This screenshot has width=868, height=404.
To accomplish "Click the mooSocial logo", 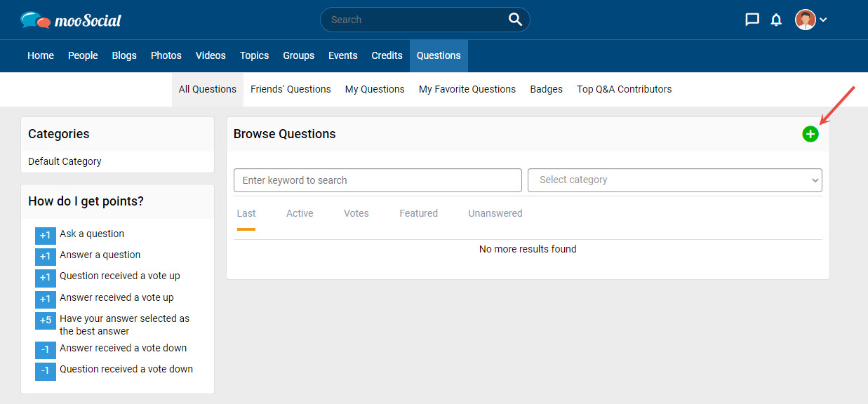I will [71, 20].
